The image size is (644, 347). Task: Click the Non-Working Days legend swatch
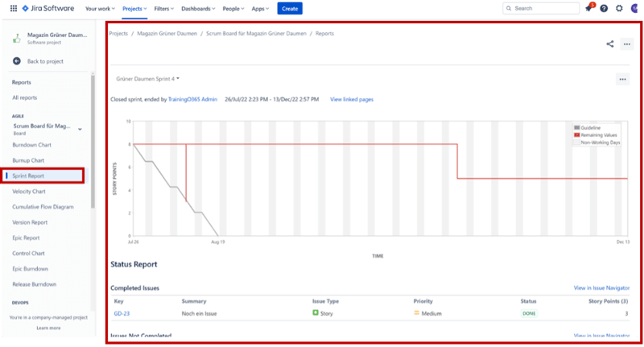coord(576,142)
